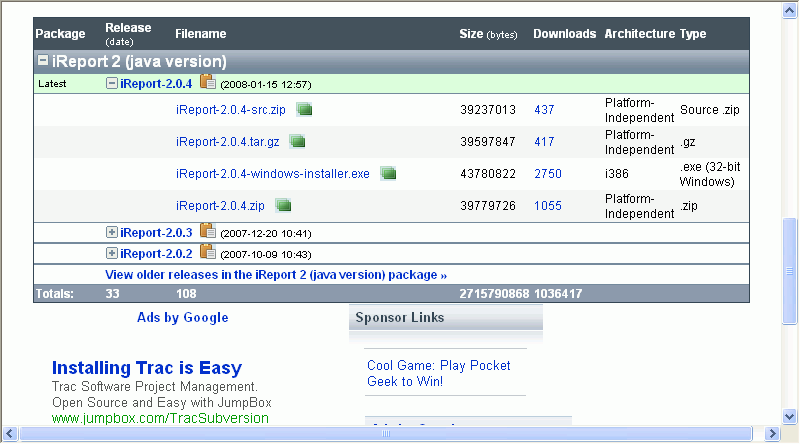Open the iReport-2.0.3 release link
Image resolution: width=800 pixels, height=444 pixels.
[x=156, y=233]
